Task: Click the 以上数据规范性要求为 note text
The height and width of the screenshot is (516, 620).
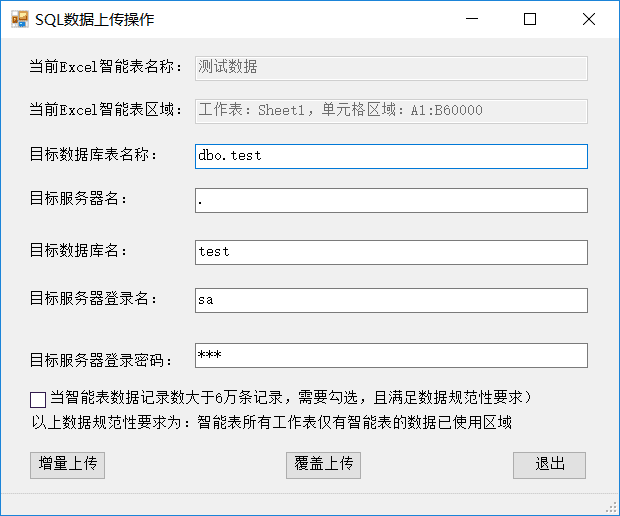Action: 272,422
